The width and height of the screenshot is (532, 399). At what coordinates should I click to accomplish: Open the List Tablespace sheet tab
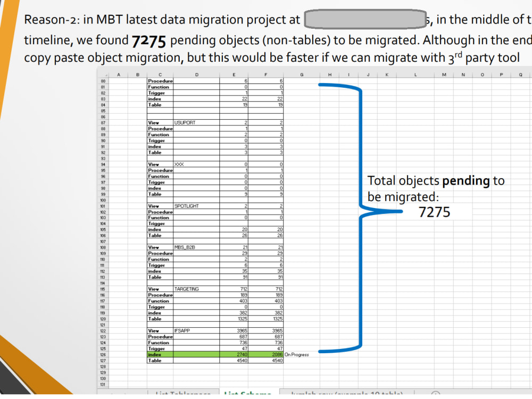[183, 392]
